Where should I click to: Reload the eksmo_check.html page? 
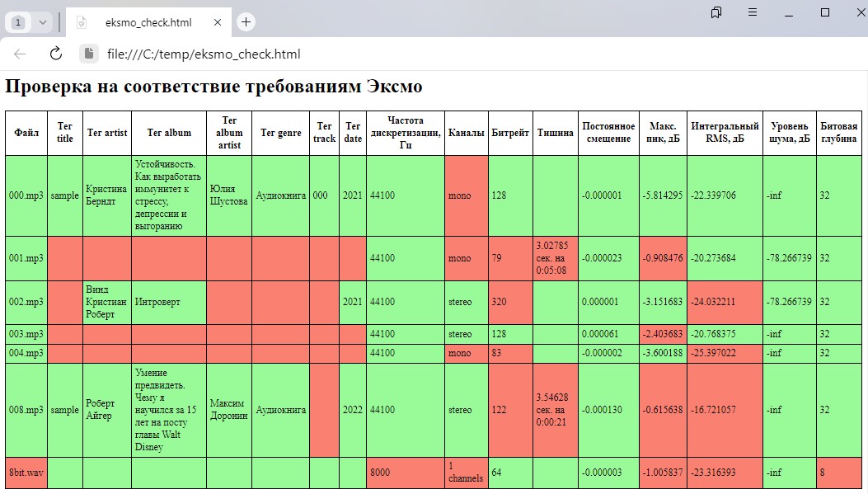coord(54,54)
